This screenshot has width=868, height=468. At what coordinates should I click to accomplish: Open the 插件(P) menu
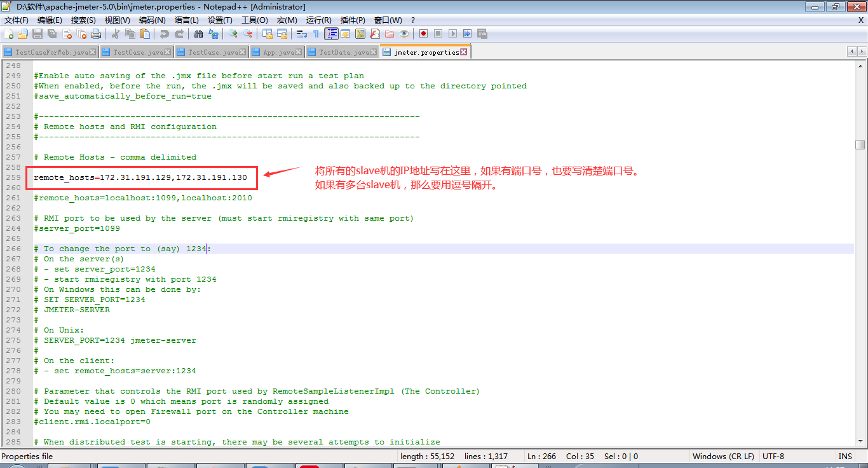(x=353, y=20)
